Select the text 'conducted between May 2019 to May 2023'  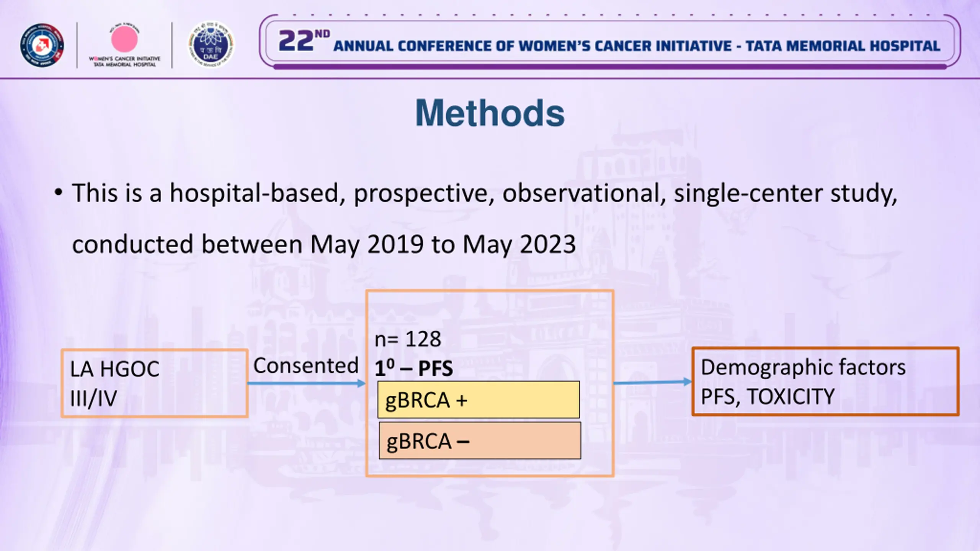coord(324,244)
